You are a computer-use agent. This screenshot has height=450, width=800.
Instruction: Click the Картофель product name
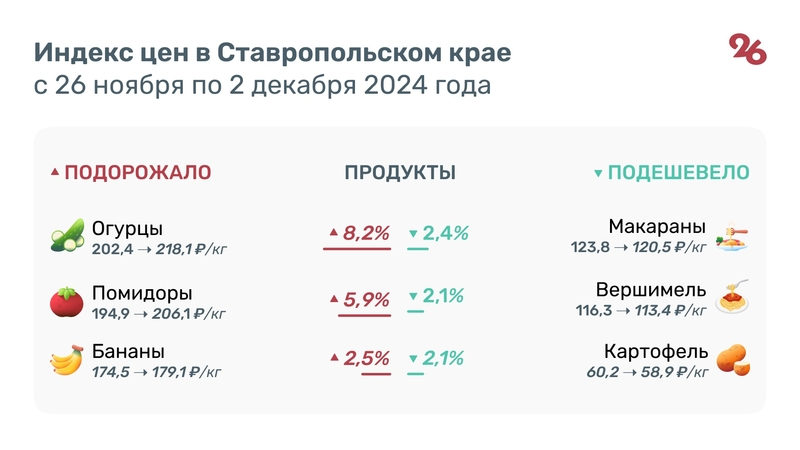[x=656, y=352]
